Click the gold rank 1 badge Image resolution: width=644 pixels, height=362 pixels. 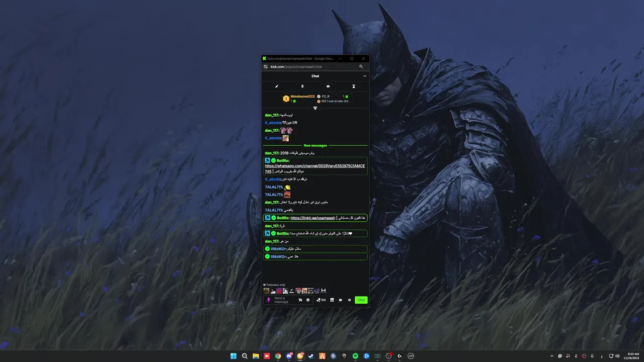pos(286,99)
